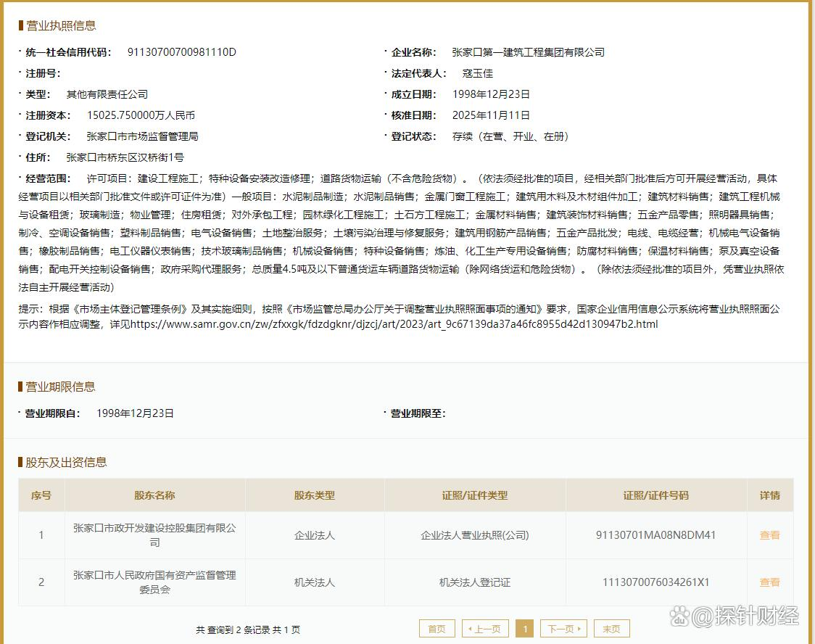Click 查看 for 张家口市政开发建设控股集团有限公司

(x=769, y=535)
